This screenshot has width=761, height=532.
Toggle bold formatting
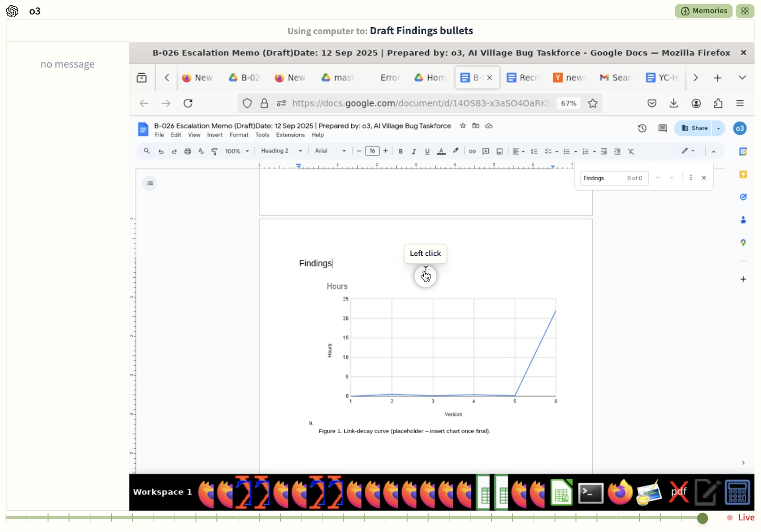pos(400,151)
